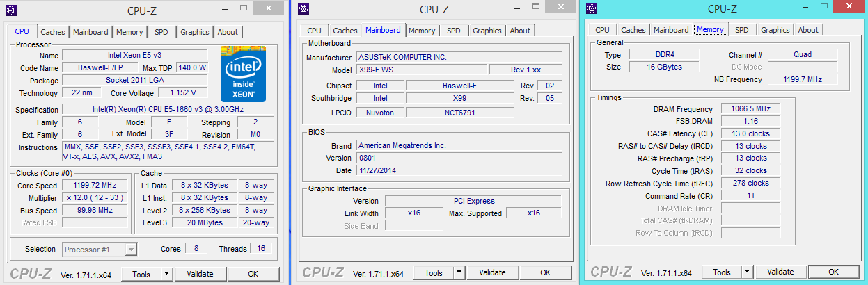Click the BIOS Version value 0801
The height and width of the screenshot is (285, 868).
tap(459, 158)
